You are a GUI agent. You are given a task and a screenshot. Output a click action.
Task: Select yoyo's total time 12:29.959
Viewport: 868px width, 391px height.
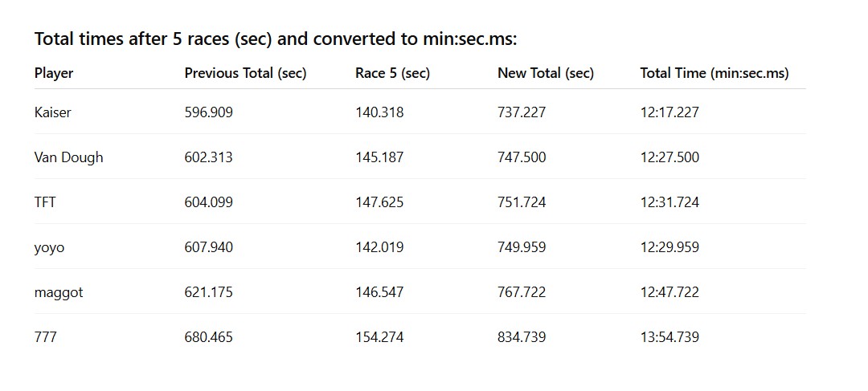(669, 247)
